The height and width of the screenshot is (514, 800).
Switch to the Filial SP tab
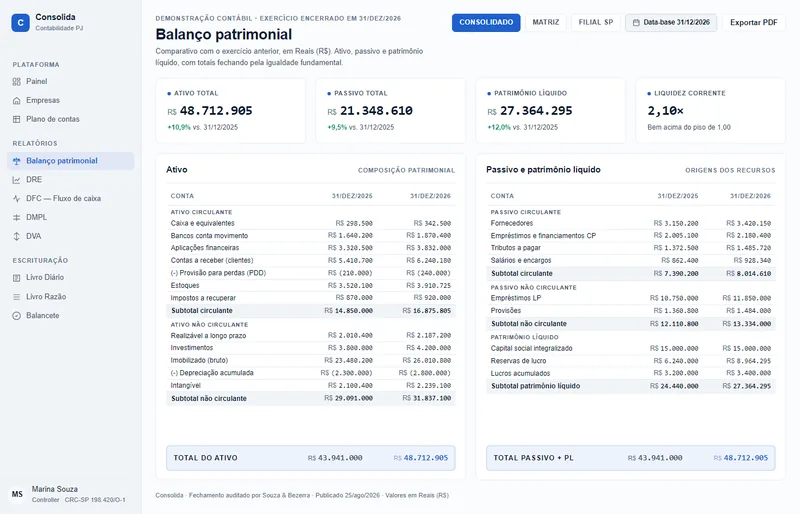click(595, 22)
